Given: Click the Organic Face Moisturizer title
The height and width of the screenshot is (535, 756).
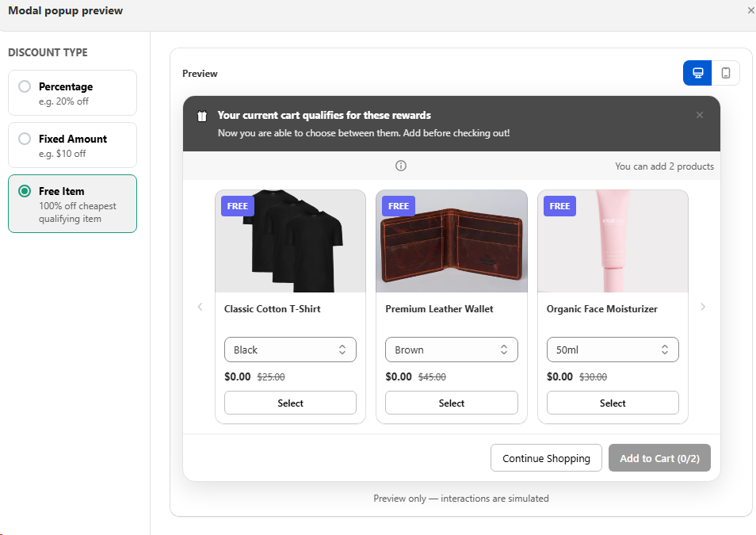Looking at the screenshot, I should (x=601, y=309).
